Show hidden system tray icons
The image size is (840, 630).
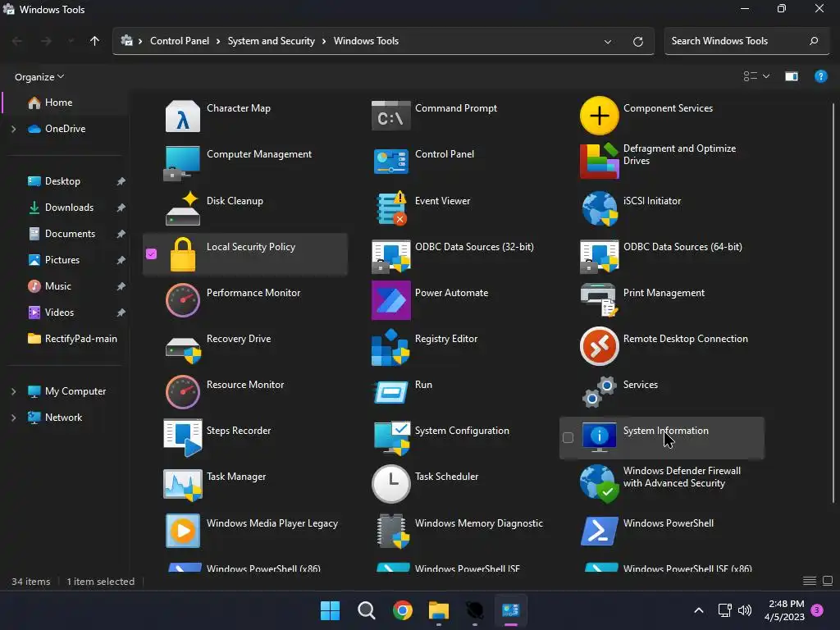point(699,610)
